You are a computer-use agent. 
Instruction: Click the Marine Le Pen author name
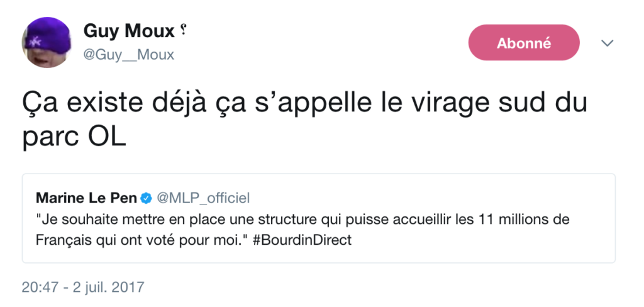coord(86,198)
